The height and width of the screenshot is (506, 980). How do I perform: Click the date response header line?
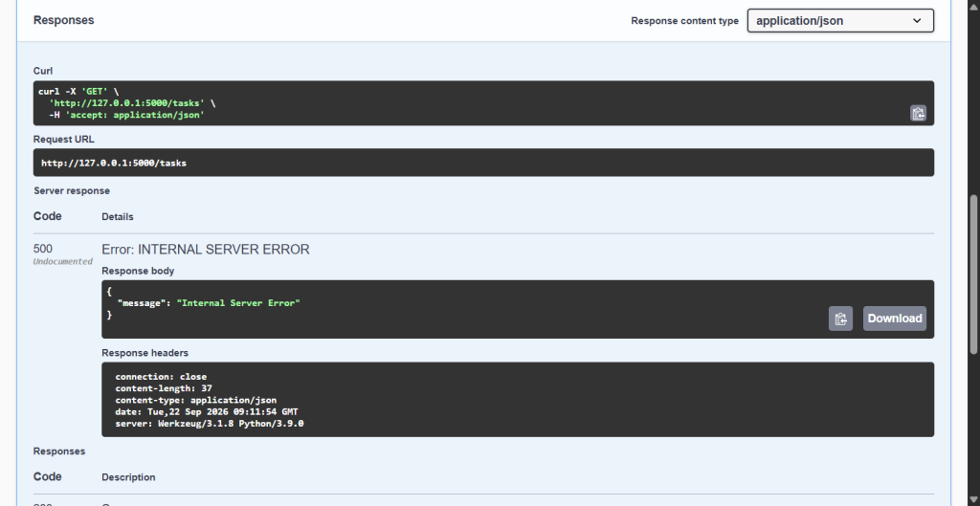pos(207,412)
